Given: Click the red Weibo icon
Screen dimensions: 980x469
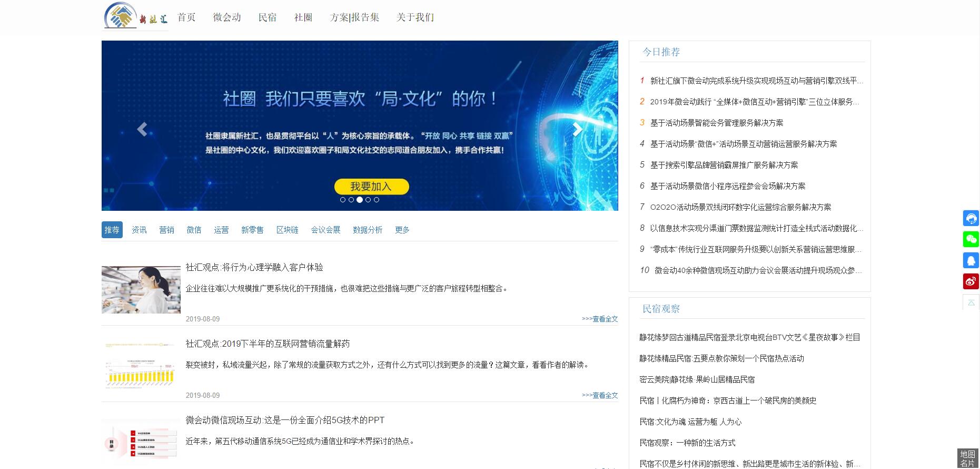Looking at the screenshot, I should coord(971,281).
